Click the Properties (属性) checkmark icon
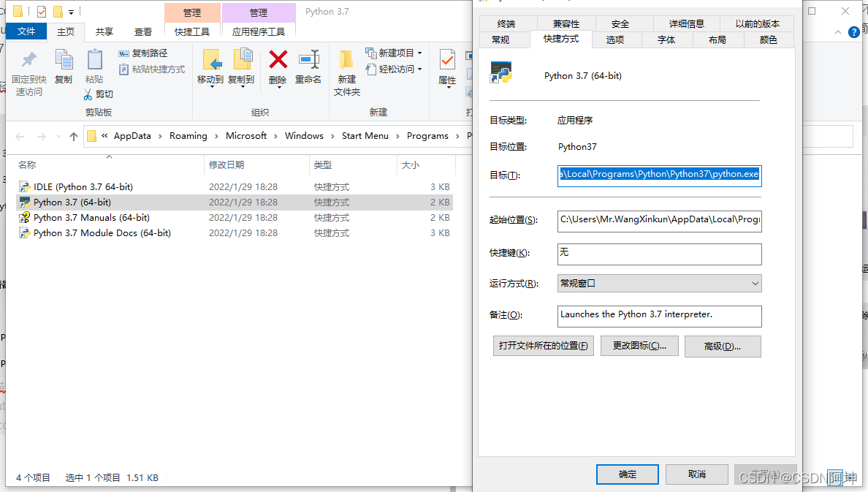Image resolution: width=868 pixels, height=492 pixels. 446,60
